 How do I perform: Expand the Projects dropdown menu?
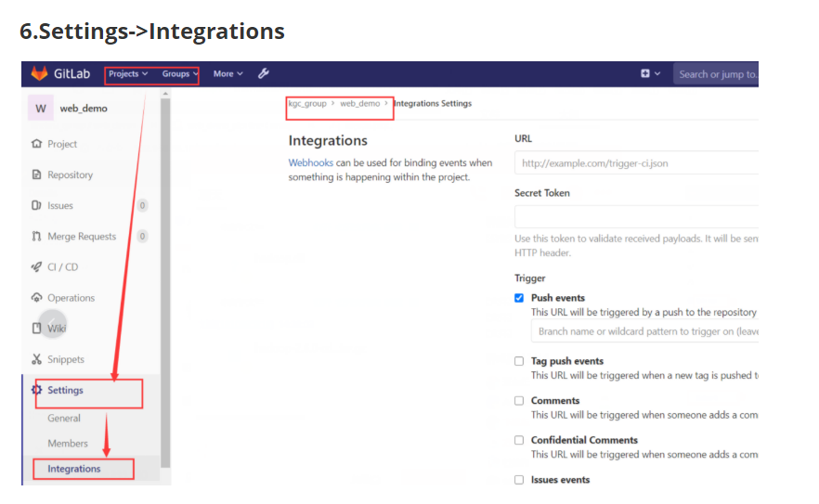click(127, 73)
